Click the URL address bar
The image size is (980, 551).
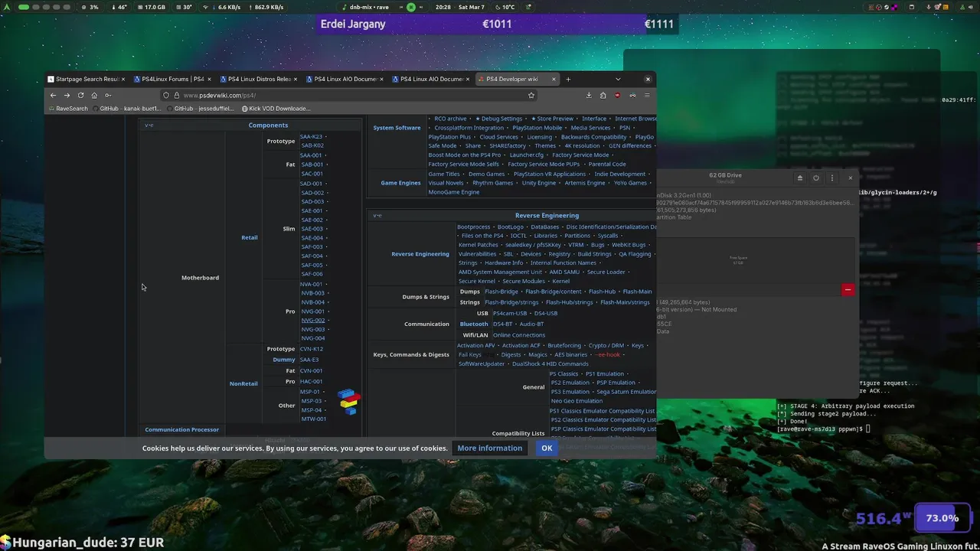[x=348, y=95]
